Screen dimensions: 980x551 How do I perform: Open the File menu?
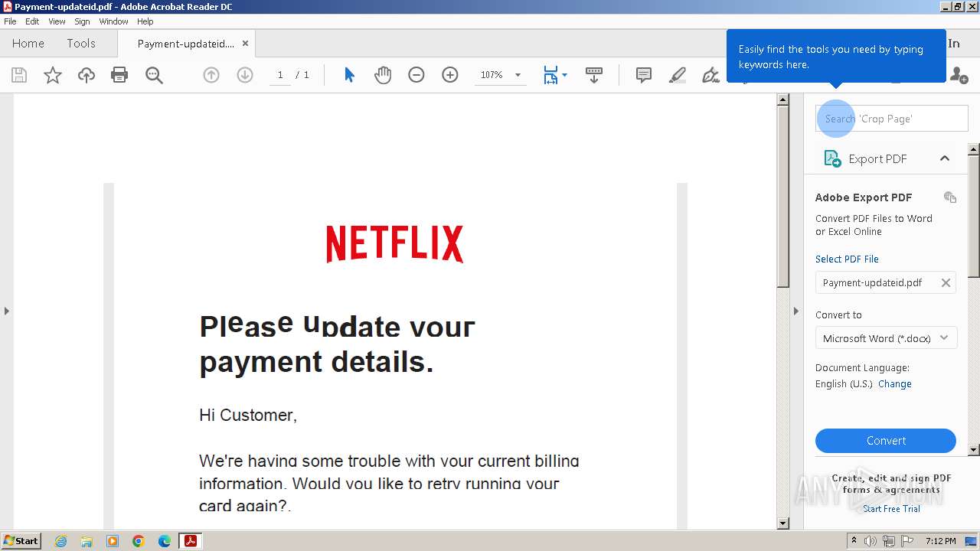[10, 21]
